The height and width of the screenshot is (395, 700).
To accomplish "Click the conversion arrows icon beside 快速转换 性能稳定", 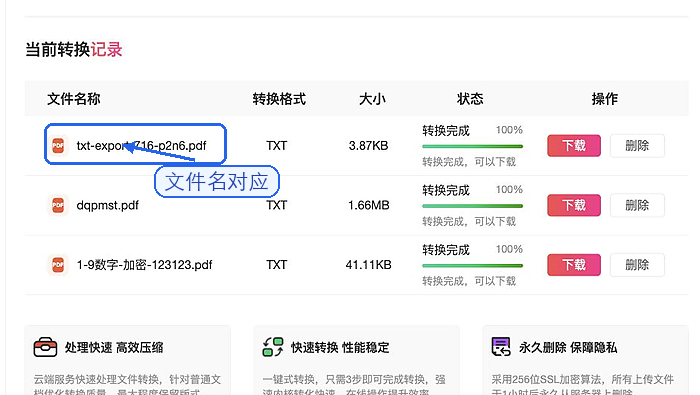I will click(273, 347).
